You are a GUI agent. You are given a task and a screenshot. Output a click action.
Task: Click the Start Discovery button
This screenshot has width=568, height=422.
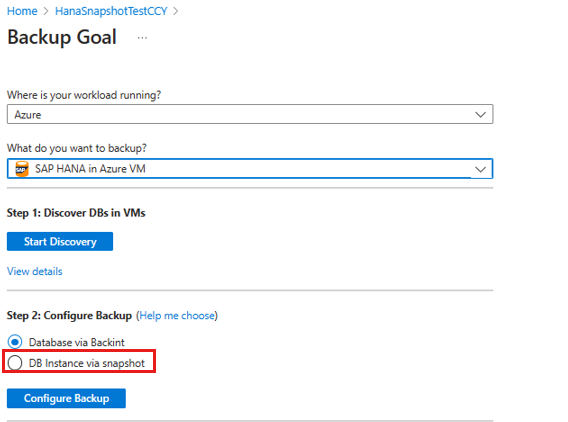[60, 241]
